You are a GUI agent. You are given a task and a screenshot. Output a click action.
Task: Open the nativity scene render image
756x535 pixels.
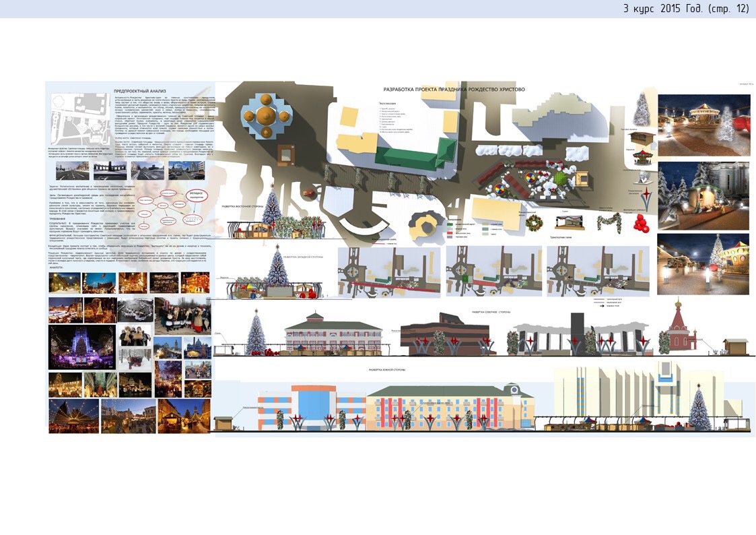703,195
